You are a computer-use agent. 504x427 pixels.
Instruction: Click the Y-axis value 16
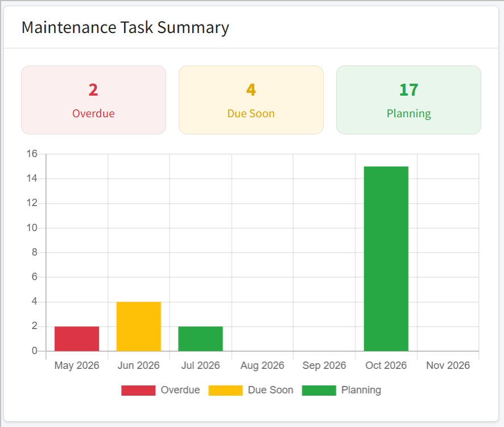coord(32,154)
